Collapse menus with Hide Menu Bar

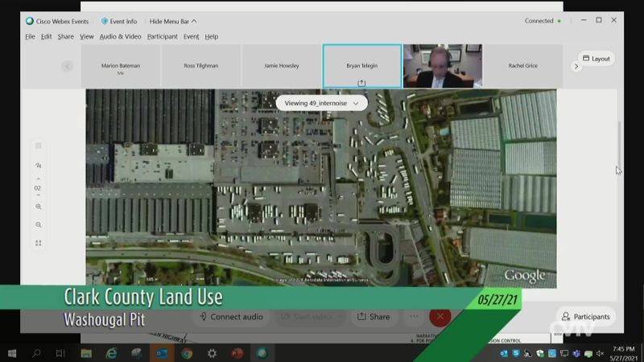click(173, 22)
